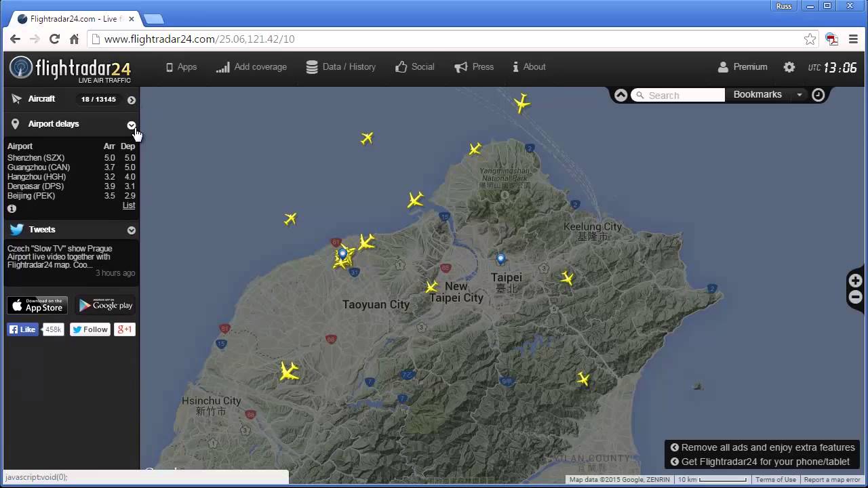Open the Premium account link

743,67
